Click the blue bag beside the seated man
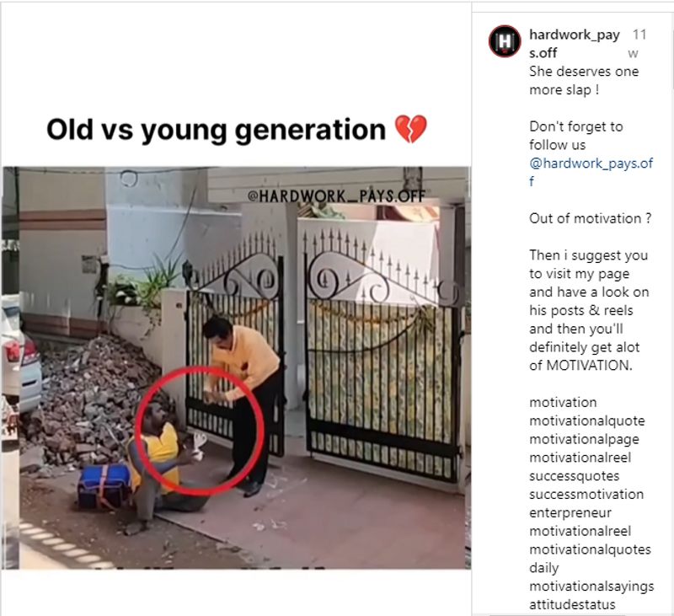674x616 pixels. click(x=104, y=485)
